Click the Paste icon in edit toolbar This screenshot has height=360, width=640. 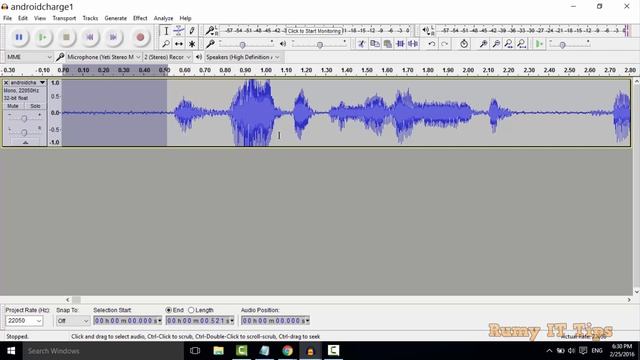[x=387, y=44]
